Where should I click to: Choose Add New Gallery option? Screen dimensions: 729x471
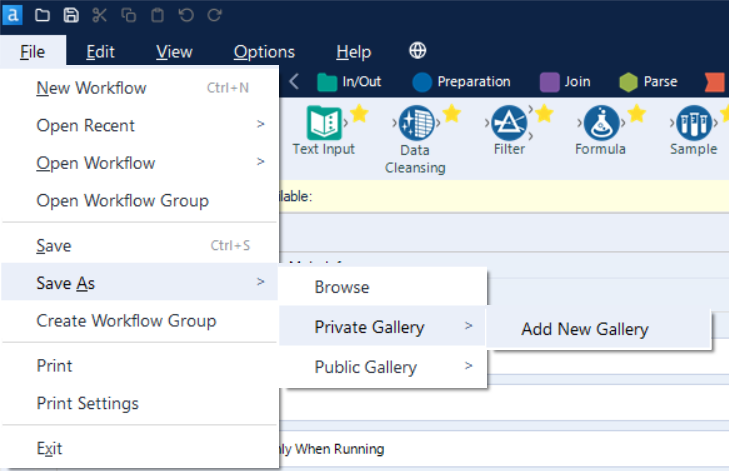[x=585, y=329]
